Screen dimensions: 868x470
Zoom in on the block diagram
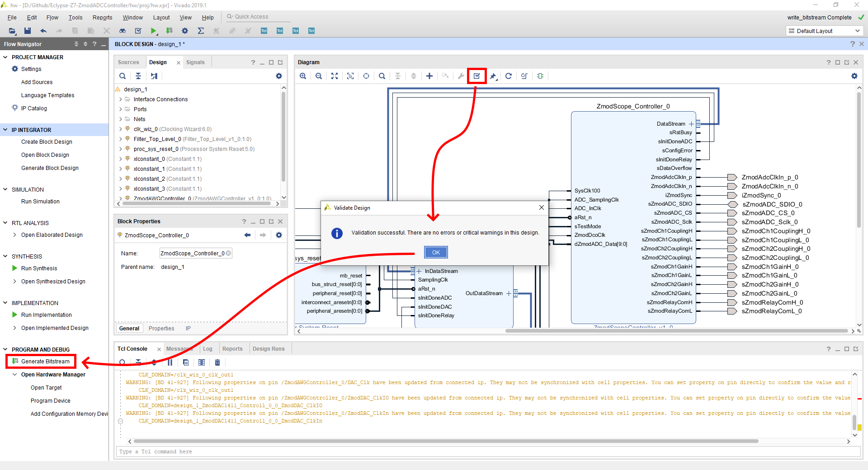click(x=303, y=76)
